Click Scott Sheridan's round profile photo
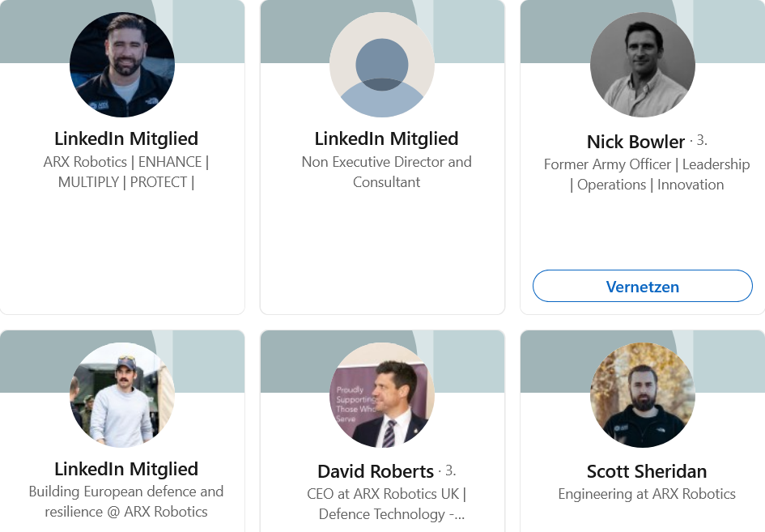The height and width of the screenshot is (532, 765). [643, 395]
